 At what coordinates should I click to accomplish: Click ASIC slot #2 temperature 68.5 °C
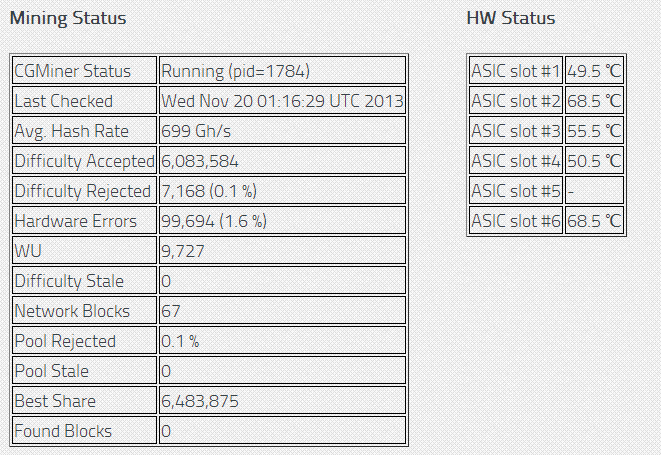pos(594,100)
